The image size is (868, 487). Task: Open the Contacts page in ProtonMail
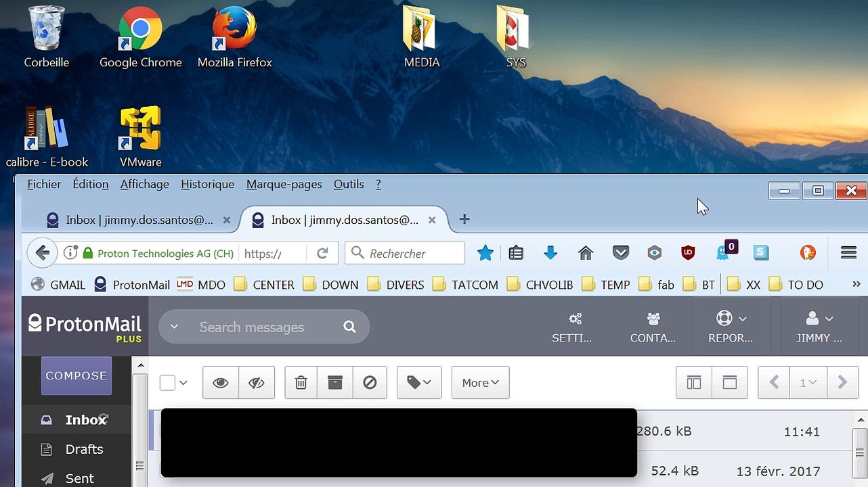pos(653,327)
